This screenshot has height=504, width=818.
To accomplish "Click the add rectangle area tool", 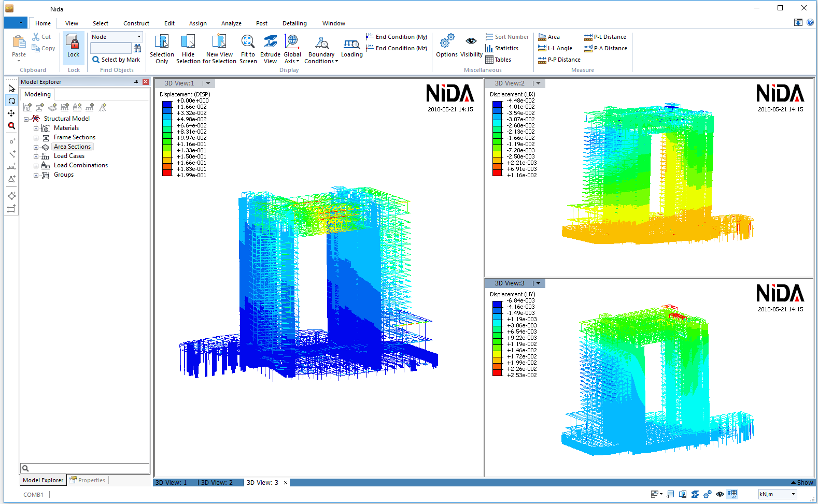I will [11, 209].
